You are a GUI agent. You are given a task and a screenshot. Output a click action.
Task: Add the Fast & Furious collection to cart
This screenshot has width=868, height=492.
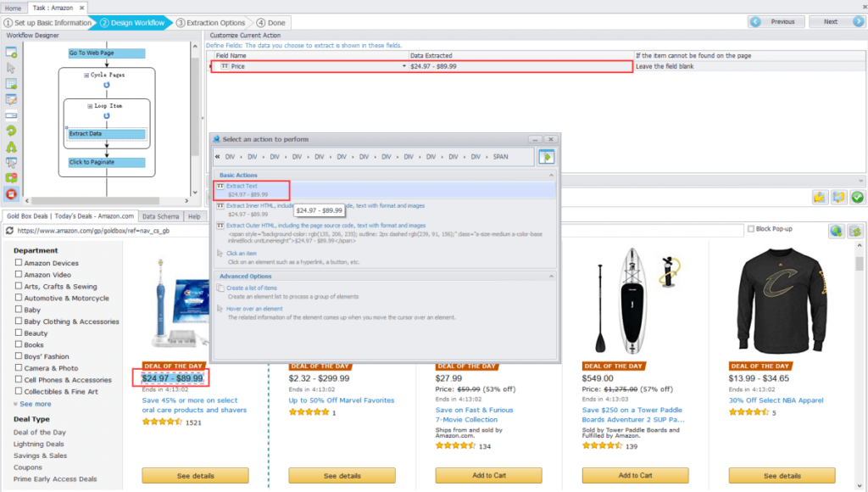[489, 475]
